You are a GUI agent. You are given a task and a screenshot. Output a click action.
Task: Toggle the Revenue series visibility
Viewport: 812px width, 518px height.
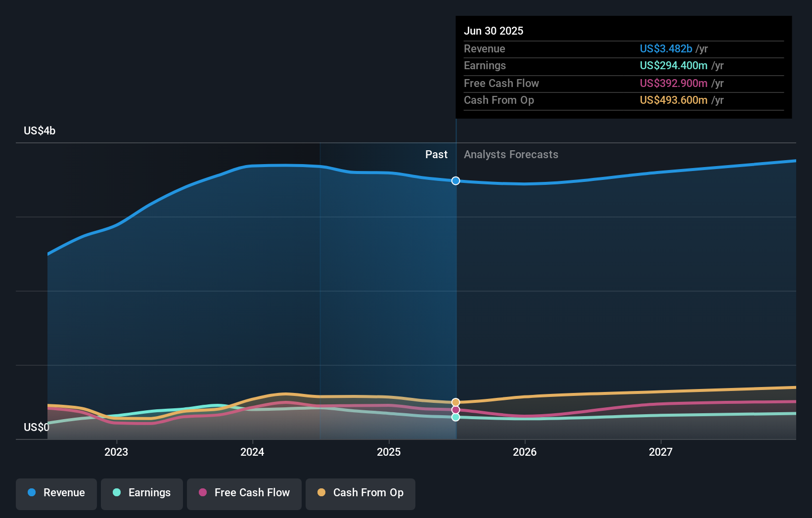56,493
